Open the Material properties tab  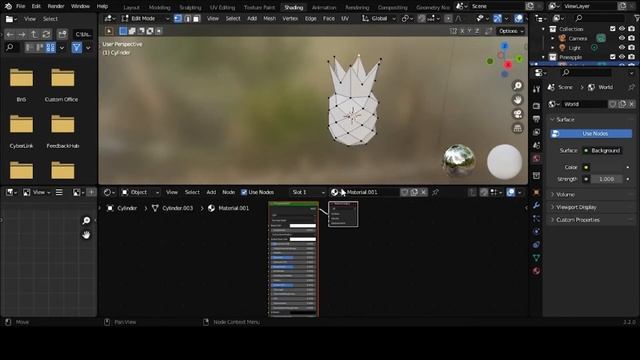[x=536, y=271]
